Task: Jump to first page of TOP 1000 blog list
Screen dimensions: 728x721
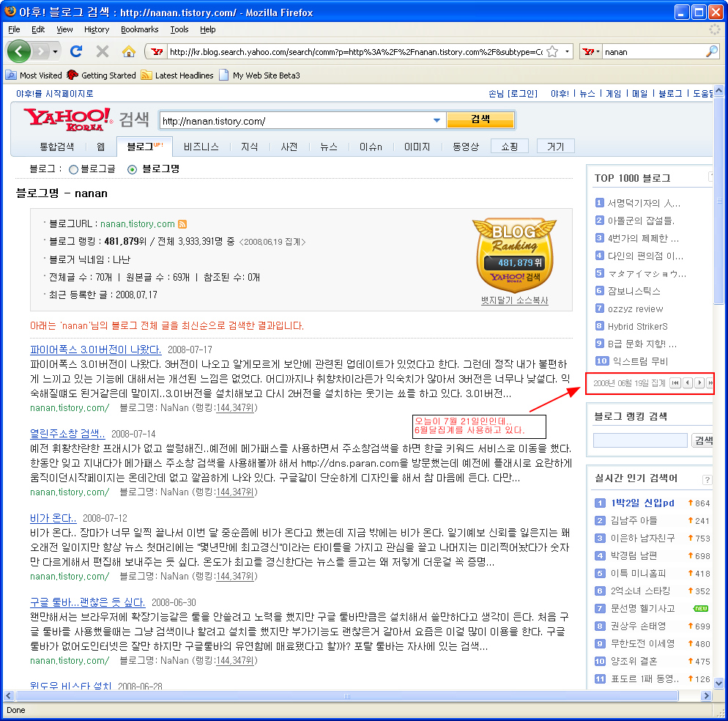Action: 675,382
